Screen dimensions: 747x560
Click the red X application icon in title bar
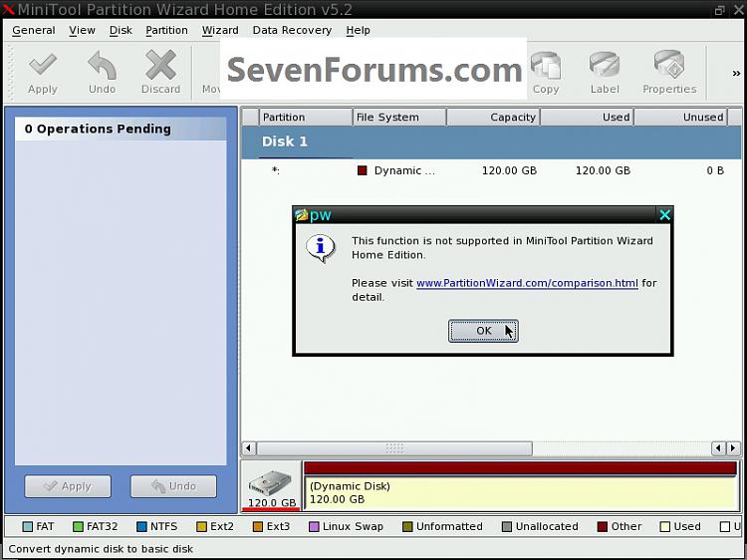(9, 9)
